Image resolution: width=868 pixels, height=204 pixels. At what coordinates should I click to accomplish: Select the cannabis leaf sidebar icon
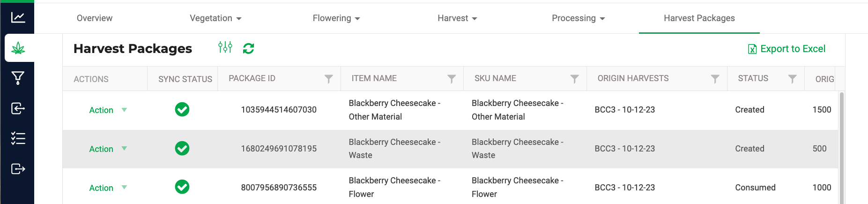(x=18, y=48)
